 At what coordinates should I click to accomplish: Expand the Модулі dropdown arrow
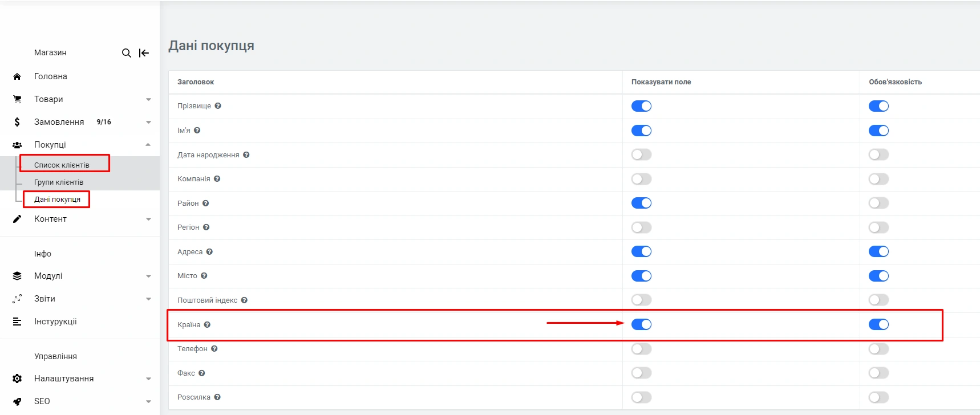coord(148,276)
